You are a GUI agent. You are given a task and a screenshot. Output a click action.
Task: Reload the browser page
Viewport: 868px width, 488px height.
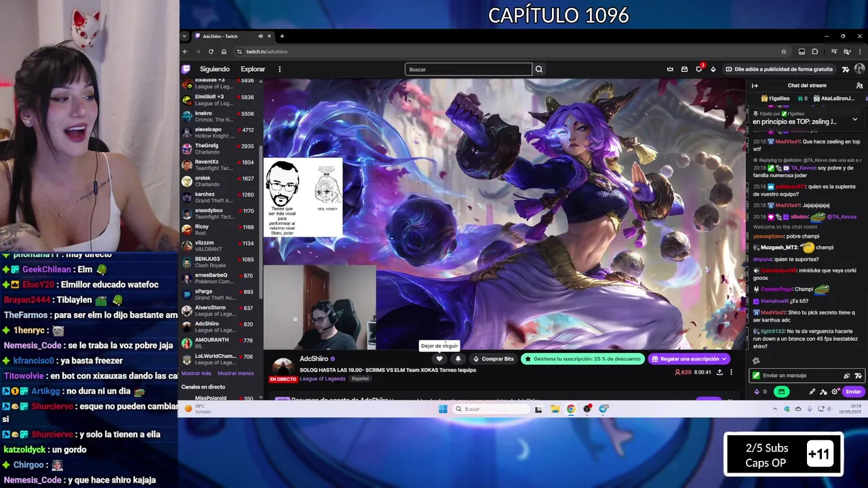[x=211, y=52]
